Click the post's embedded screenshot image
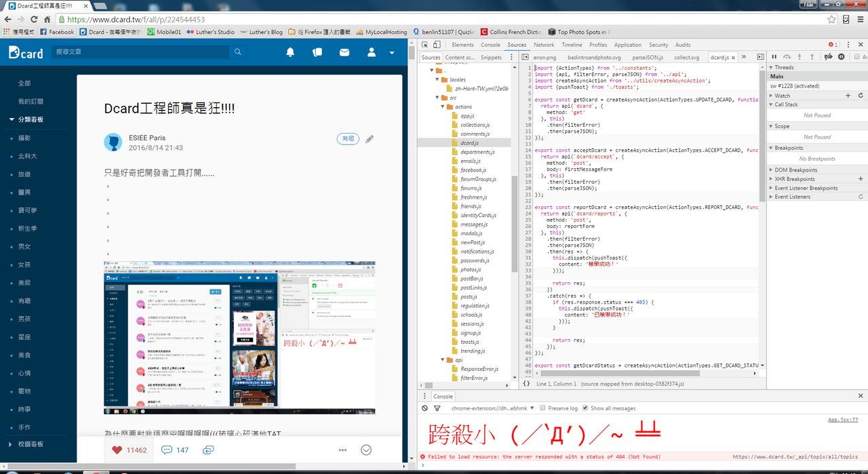Screen dimensions: 868x474 (x=239, y=338)
